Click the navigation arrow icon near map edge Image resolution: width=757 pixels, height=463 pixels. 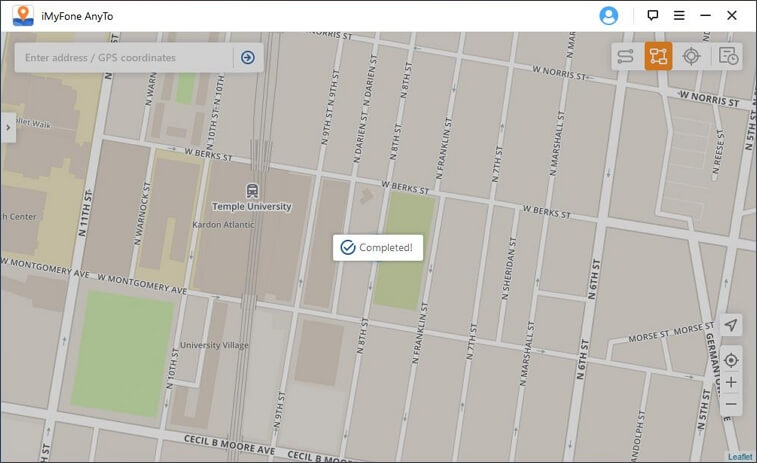[731, 324]
